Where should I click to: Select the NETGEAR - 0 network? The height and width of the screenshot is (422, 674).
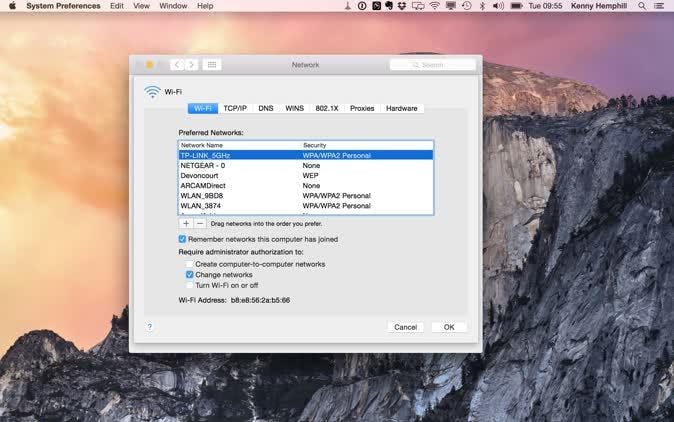(306, 165)
